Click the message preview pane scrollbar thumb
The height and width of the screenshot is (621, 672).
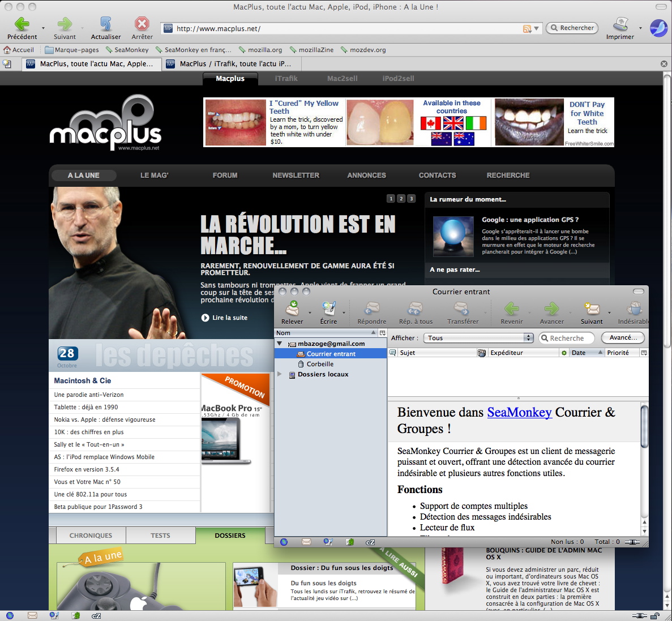click(644, 426)
